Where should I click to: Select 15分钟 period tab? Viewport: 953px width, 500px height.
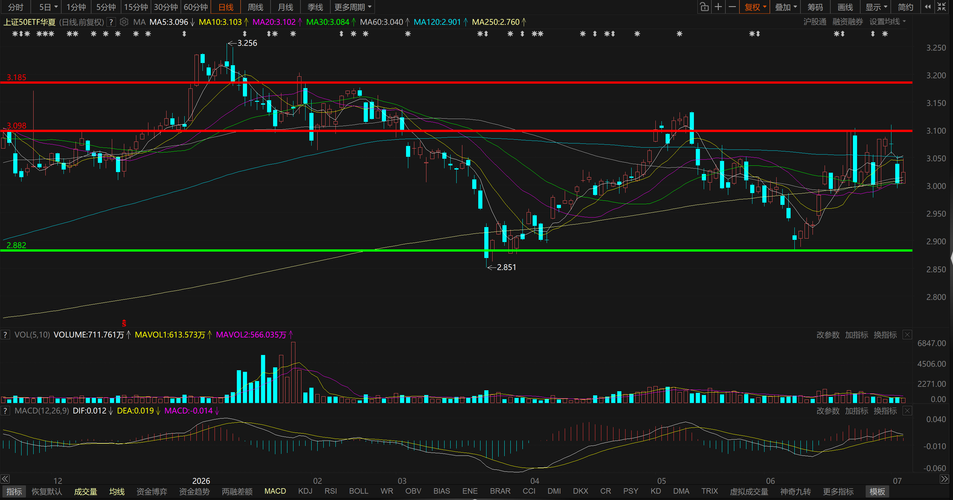[136, 7]
